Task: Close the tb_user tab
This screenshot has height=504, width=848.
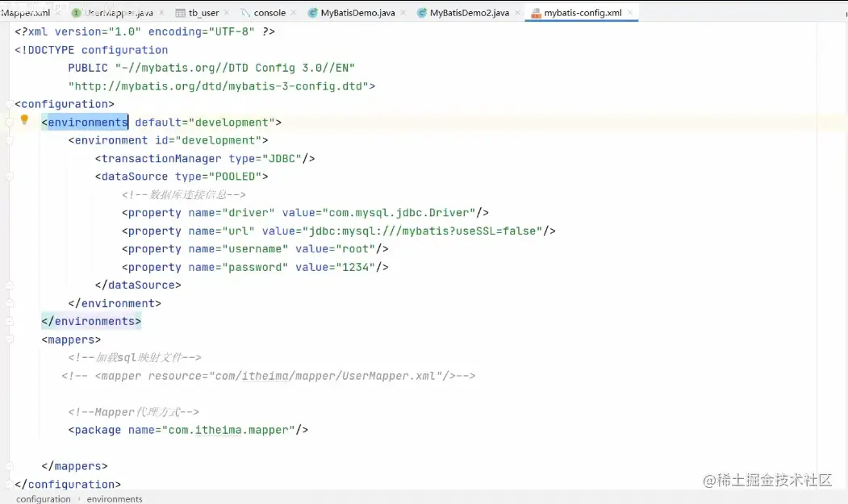Action: pos(227,12)
